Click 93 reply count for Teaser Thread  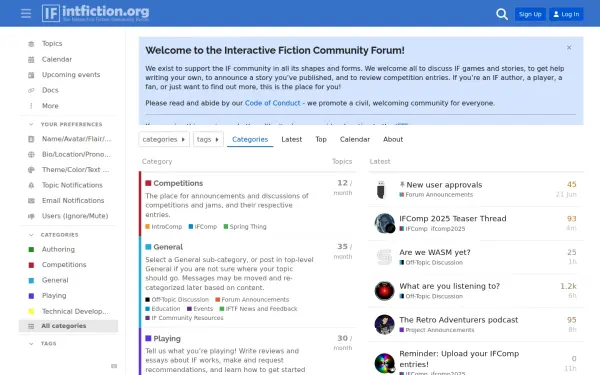point(571,218)
